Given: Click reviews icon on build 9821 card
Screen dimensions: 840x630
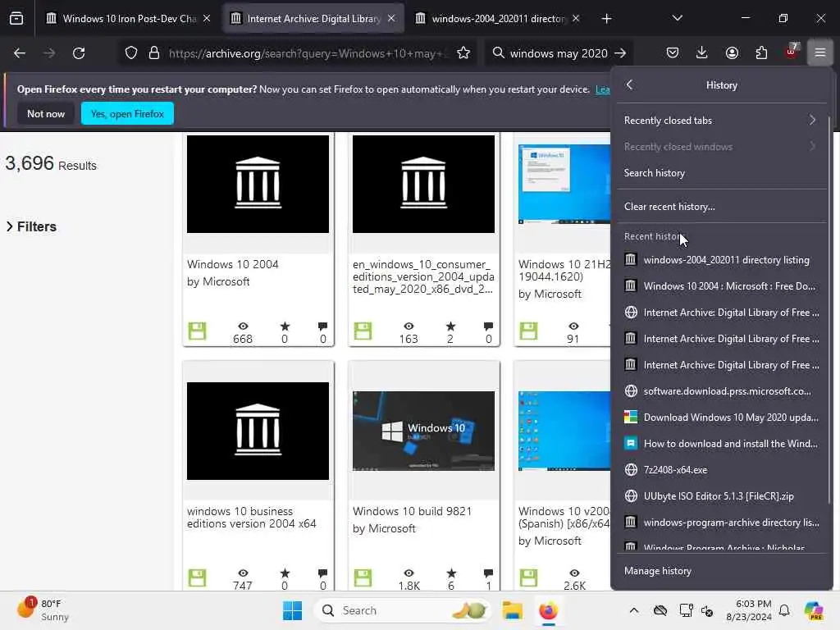Looking at the screenshot, I should click(x=488, y=573).
